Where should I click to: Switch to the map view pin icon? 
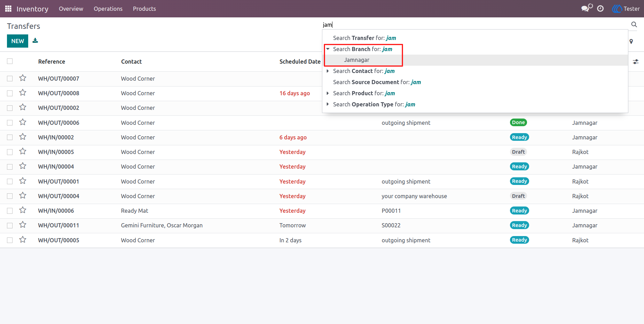pyautogui.click(x=631, y=41)
